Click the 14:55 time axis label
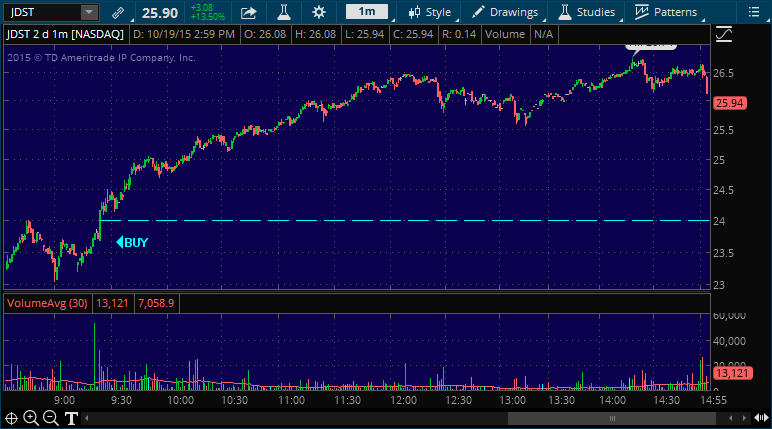772x429 pixels. click(x=713, y=400)
